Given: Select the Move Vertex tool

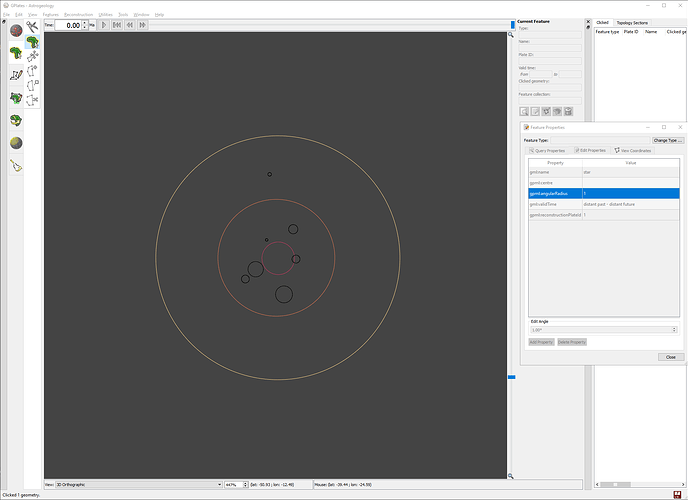Looking at the screenshot, I should tap(32, 56).
